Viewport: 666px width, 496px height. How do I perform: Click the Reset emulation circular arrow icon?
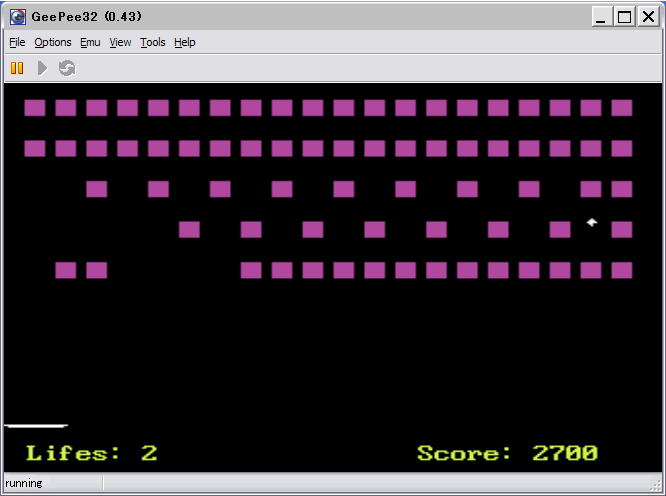(x=67, y=68)
